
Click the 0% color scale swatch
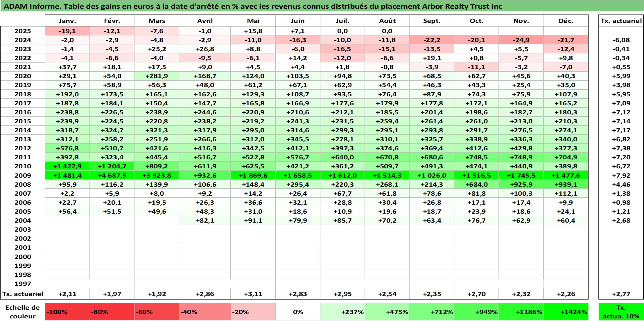[x=298, y=312]
